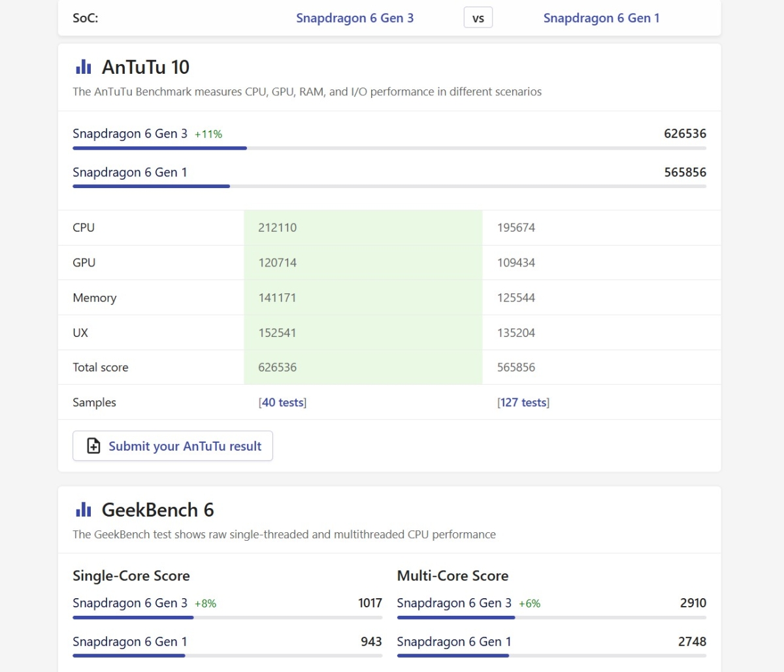Click the Multi-Core Score heading
Screen dimensions: 784x672
pos(453,576)
